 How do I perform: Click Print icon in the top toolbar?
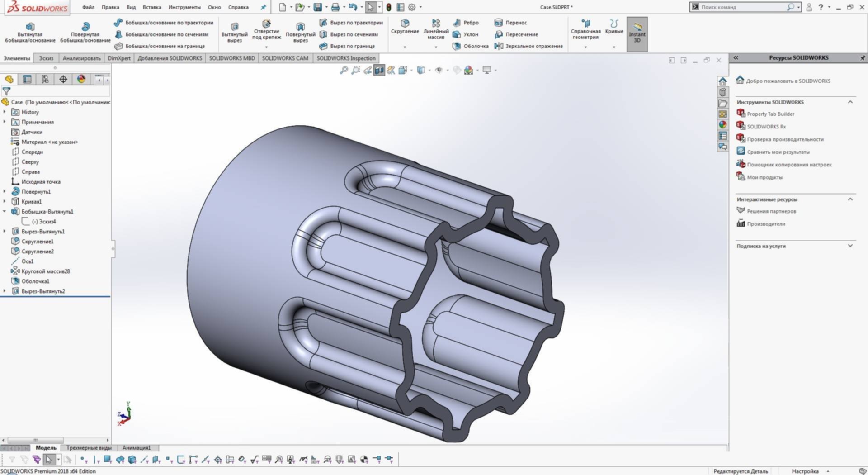click(x=335, y=7)
